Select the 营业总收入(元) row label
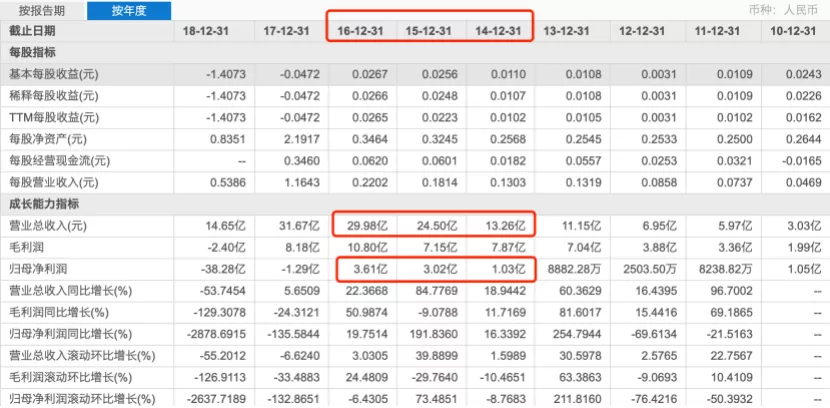This screenshot has height=408, width=830. pos(48,226)
